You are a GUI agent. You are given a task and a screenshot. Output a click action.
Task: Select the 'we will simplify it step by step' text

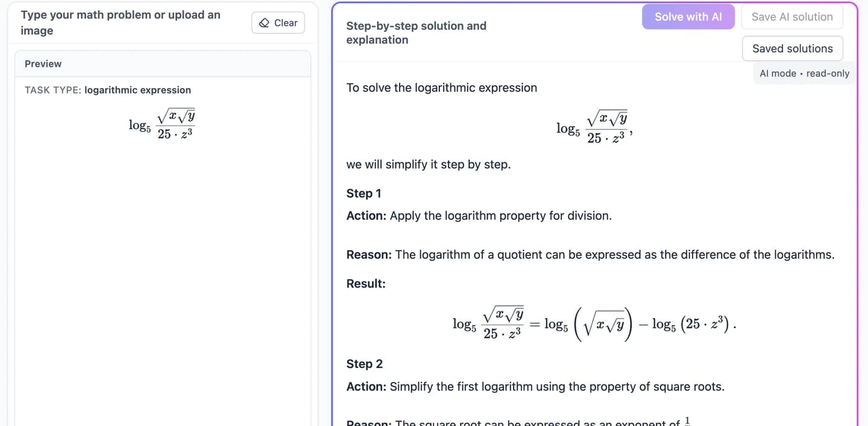429,164
